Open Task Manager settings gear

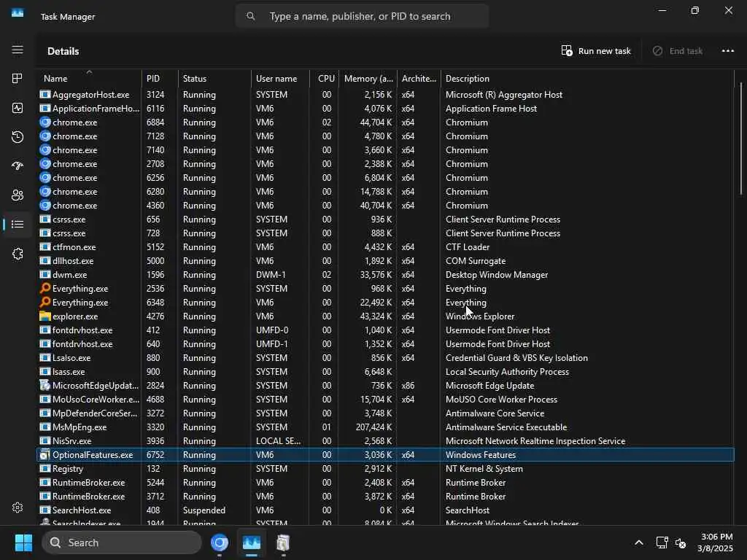coord(18,507)
